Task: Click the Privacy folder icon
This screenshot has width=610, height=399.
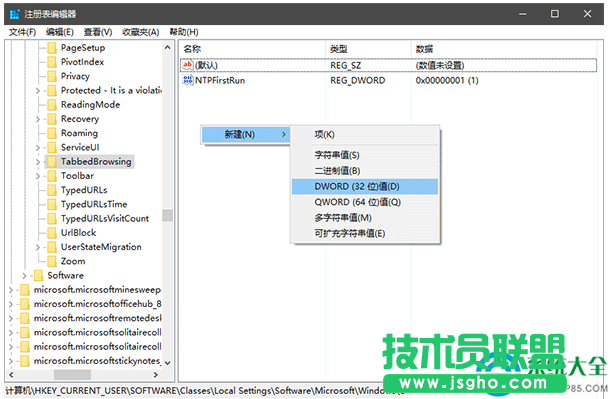Action: [x=52, y=77]
